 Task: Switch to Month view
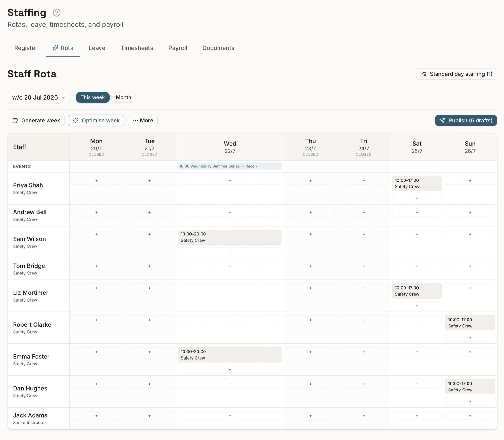123,97
